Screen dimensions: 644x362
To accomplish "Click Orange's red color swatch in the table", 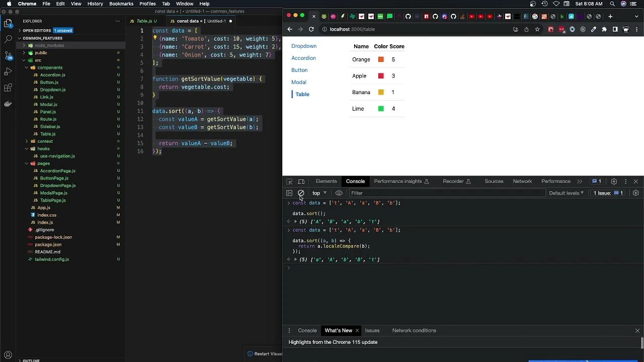I will pyautogui.click(x=381, y=59).
